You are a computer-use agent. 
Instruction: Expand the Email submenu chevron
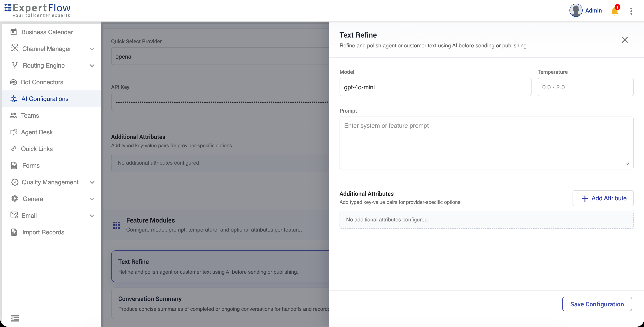[x=92, y=216]
